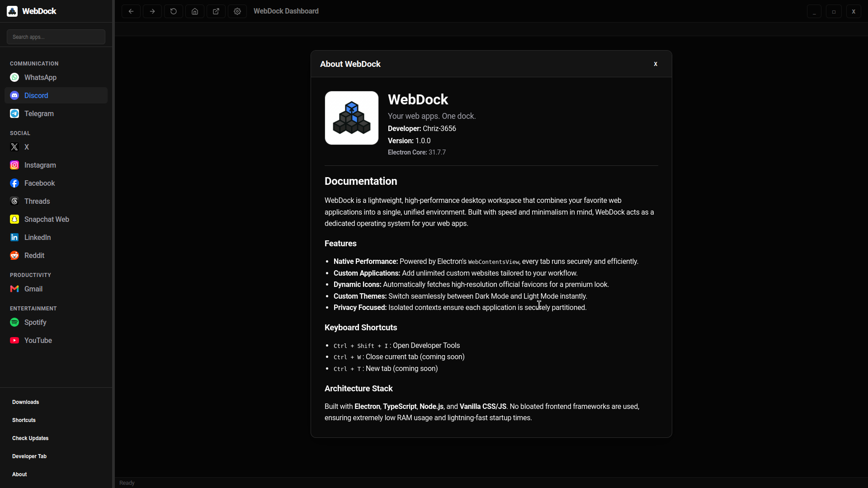Screen dimensions: 868x488
Task: Click the X logo icon under Social
Action: pos(14,147)
